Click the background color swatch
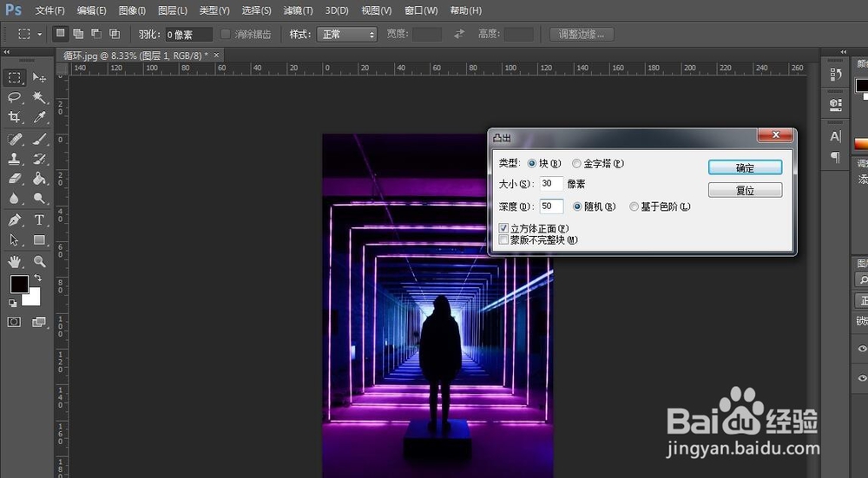Image resolution: width=868 pixels, height=478 pixels. click(x=33, y=298)
